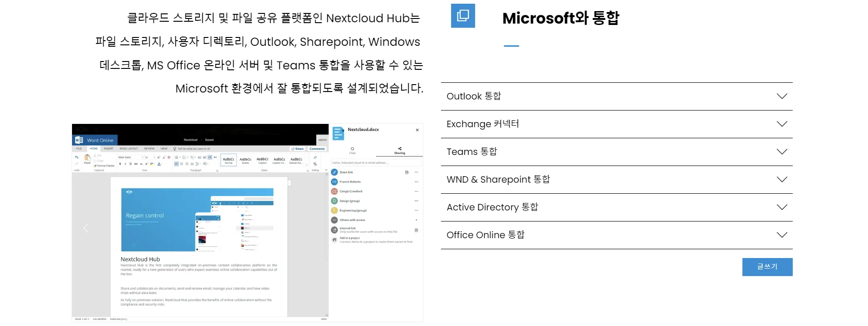Screen dimensions: 868x326
Task: Copy the Internal link to clipboard
Action: [x=416, y=230]
